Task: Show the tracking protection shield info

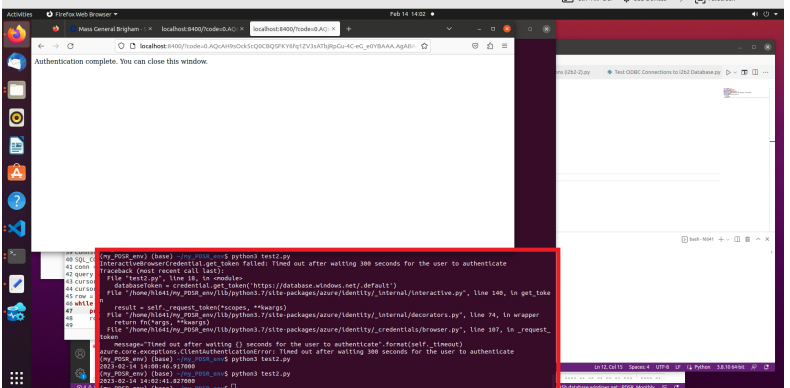Action: 121,46
